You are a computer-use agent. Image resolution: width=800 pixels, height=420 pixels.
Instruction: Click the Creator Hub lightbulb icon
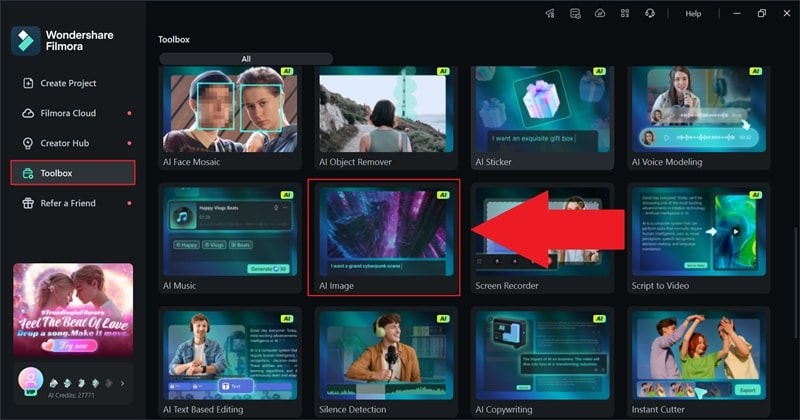(28, 143)
